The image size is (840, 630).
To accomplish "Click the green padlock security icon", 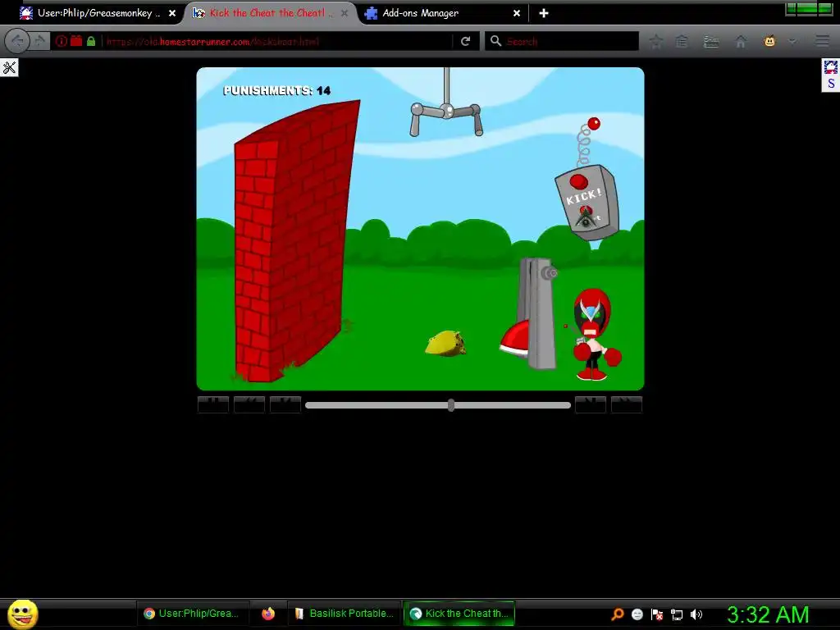I will [x=91, y=41].
